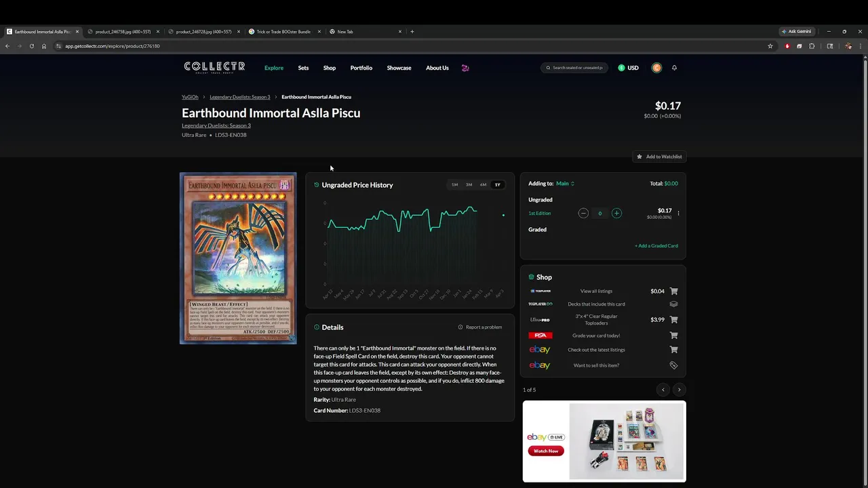The width and height of the screenshot is (868, 488).
Task: Reload the page
Action: coord(31,46)
